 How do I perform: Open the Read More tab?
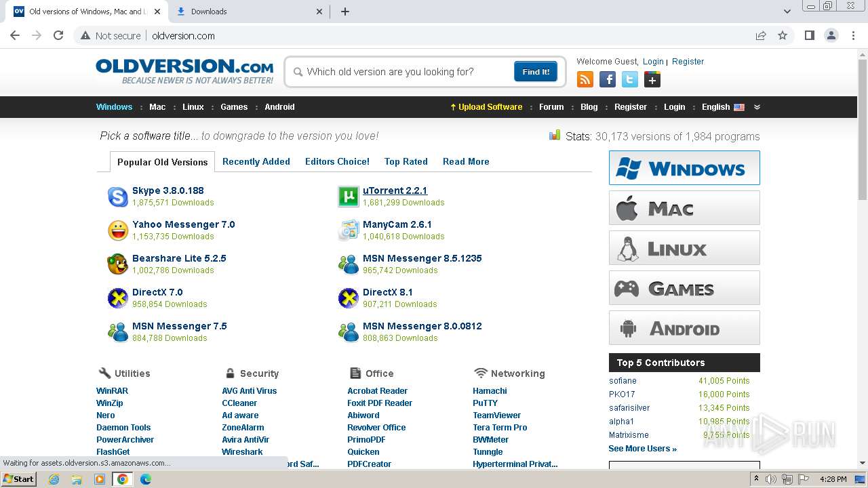pyautogui.click(x=466, y=161)
